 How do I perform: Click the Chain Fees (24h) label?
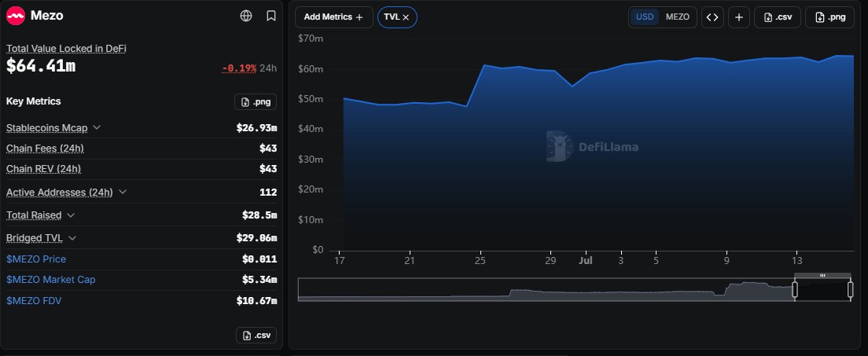pos(45,149)
